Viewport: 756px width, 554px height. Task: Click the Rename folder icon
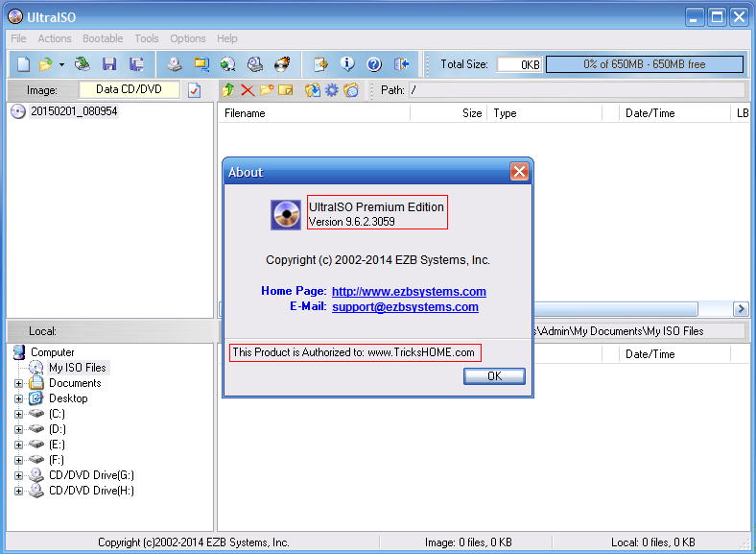click(x=286, y=89)
